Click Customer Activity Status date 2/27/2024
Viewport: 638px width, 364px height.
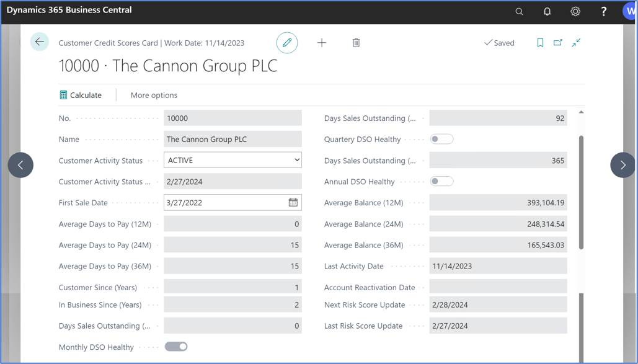[233, 182]
